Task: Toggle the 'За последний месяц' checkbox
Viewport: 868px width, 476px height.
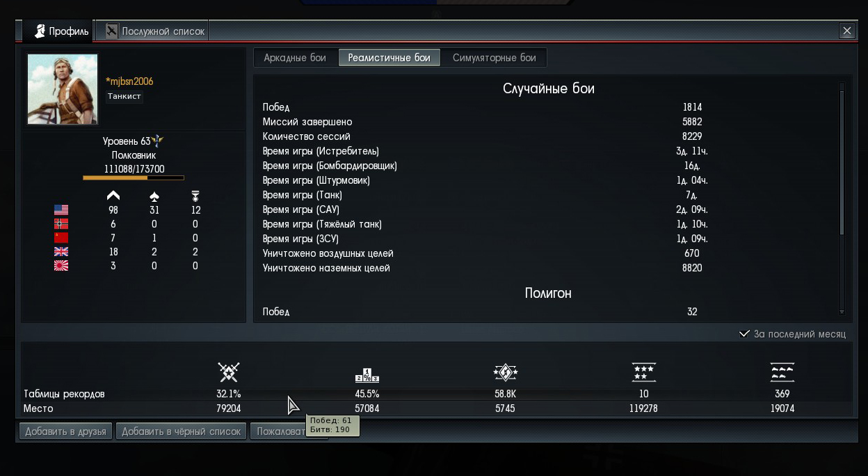Action: point(744,334)
